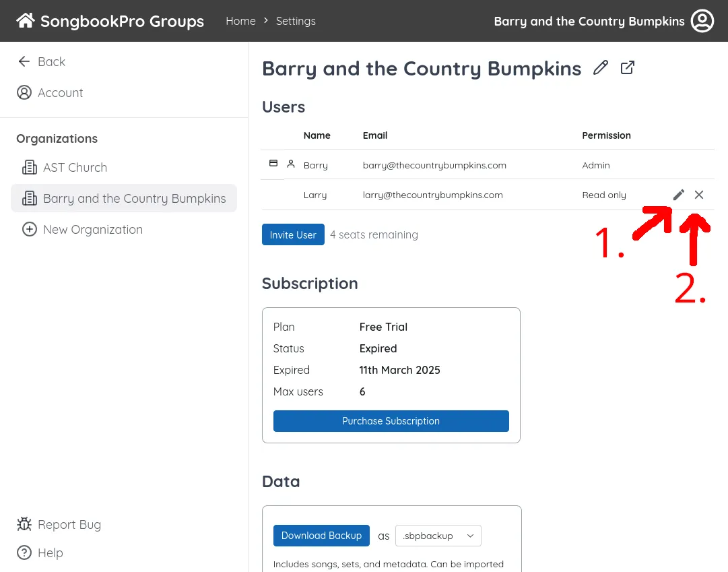Select the AST Church organization

pos(75,167)
